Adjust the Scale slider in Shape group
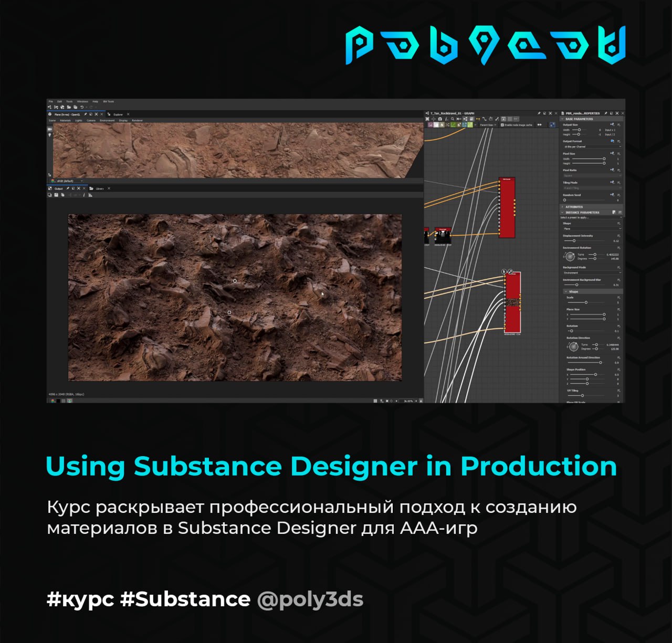 (x=586, y=302)
